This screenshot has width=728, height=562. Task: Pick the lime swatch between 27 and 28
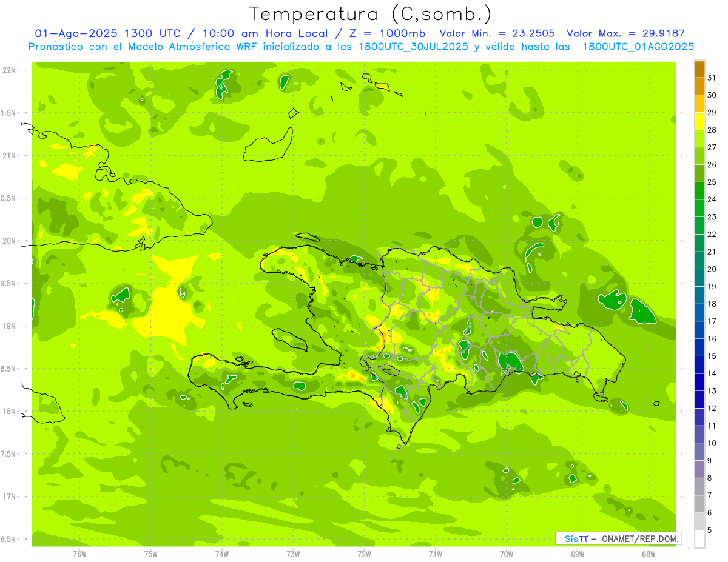pos(699,139)
